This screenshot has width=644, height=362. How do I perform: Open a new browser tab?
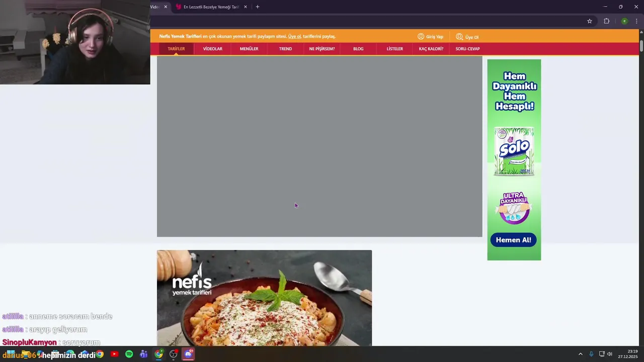258,7
